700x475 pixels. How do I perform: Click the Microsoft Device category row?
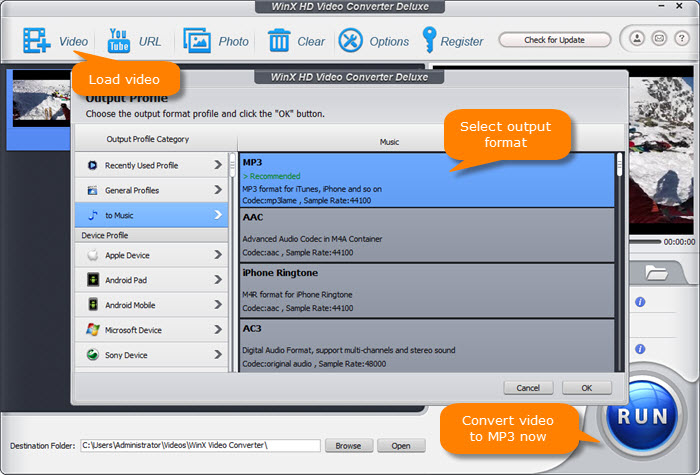[x=151, y=330]
